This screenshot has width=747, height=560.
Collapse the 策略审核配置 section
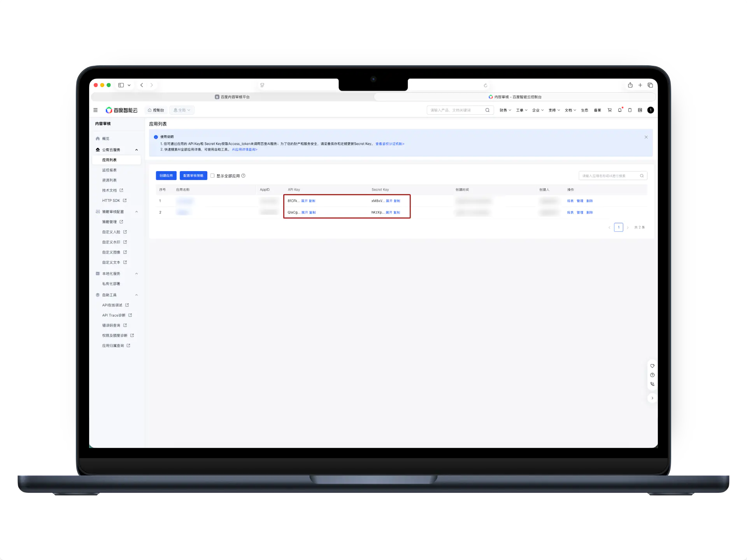[137, 212]
